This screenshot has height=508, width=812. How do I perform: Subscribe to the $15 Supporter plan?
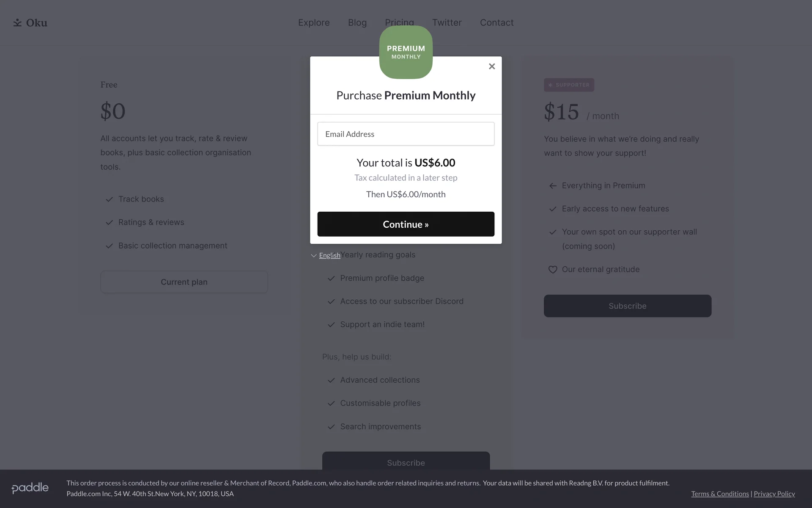pyautogui.click(x=627, y=306)
